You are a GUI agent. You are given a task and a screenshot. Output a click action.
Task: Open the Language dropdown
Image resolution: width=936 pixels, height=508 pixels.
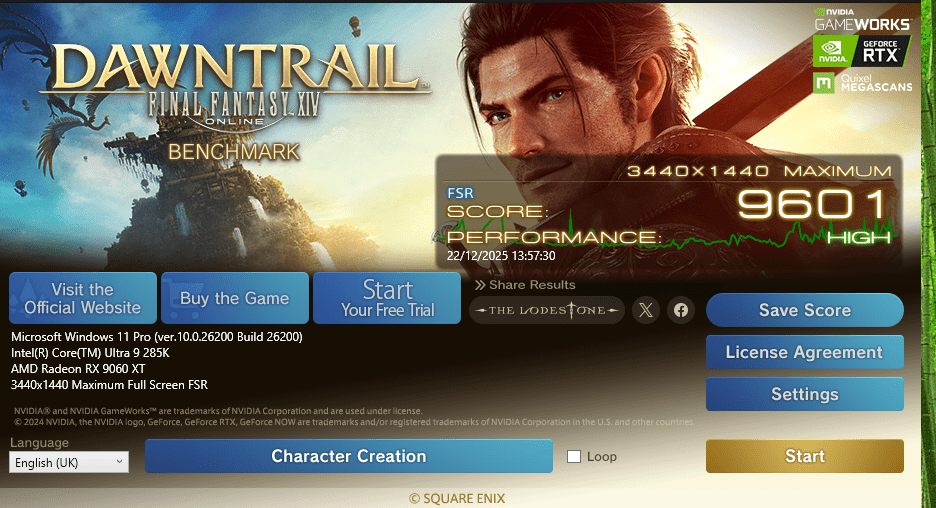[x=69, y=462]
